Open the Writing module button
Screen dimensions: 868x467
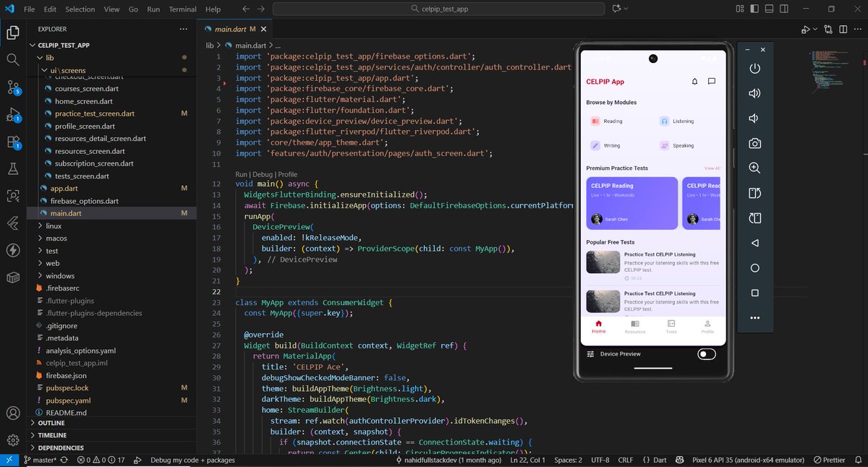pyautogui.click(x=618, y=145)
